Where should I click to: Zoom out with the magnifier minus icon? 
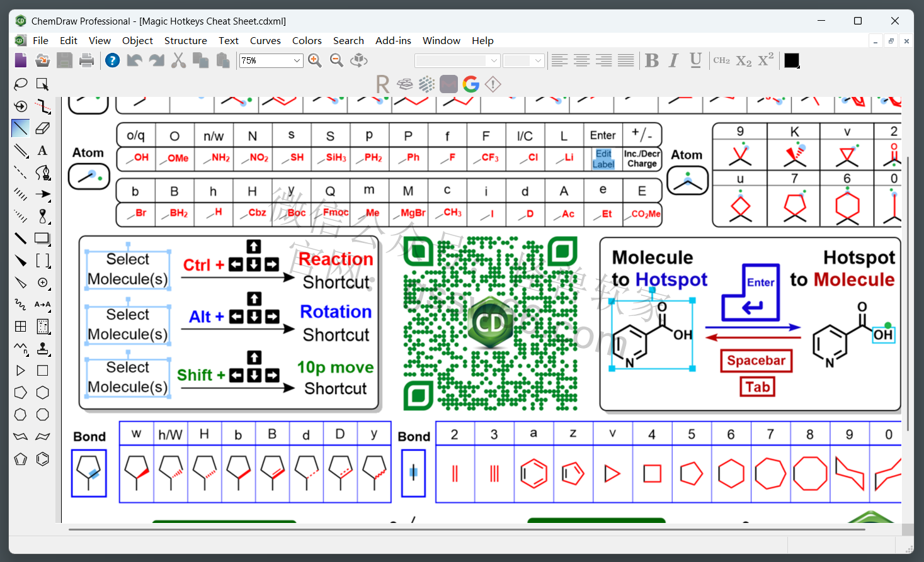[337, 60]
